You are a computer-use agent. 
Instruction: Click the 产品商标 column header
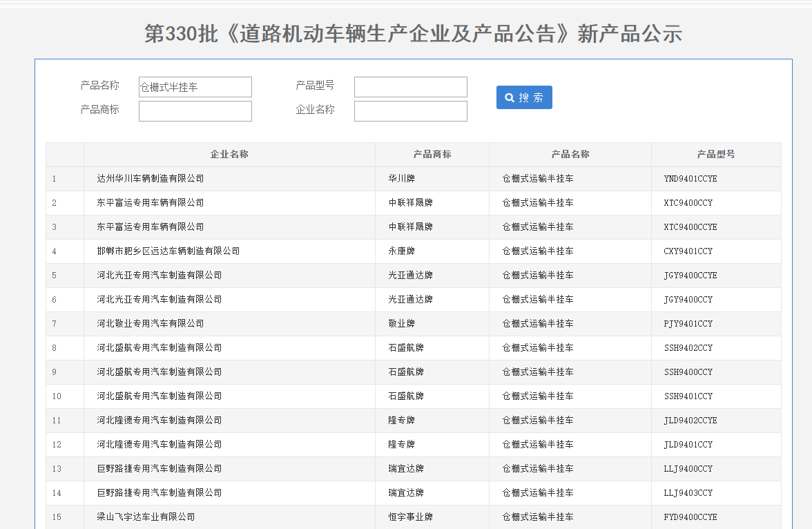(x=432, y=155)
